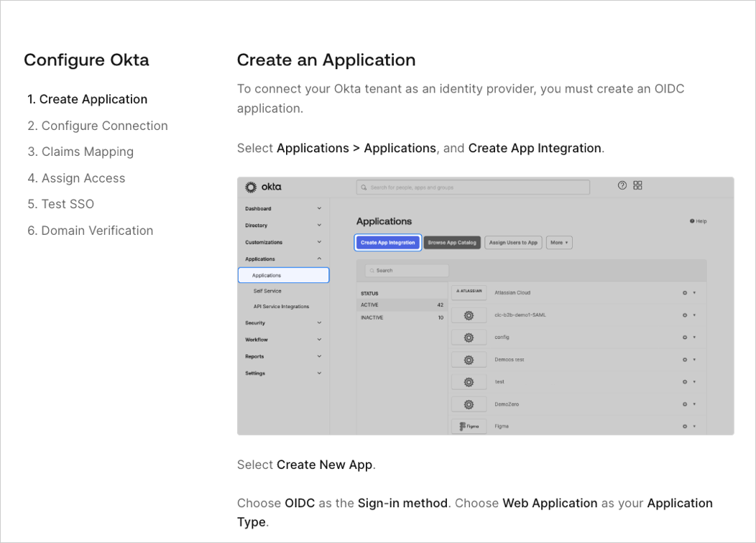
Task: Click the apps grid icon beside Help
Action: coord(637,185)
